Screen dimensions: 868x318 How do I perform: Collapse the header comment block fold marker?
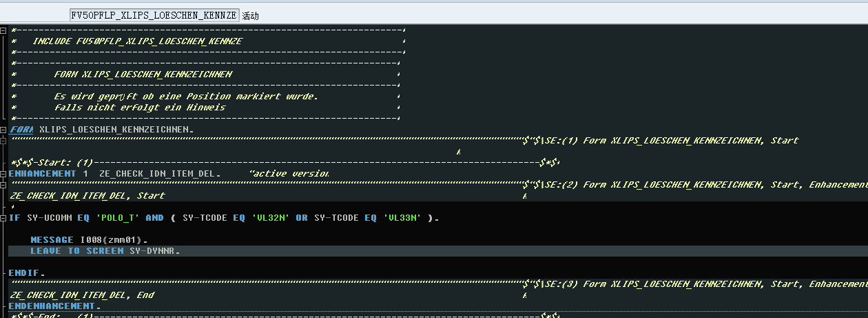click(x=3, y=31)
